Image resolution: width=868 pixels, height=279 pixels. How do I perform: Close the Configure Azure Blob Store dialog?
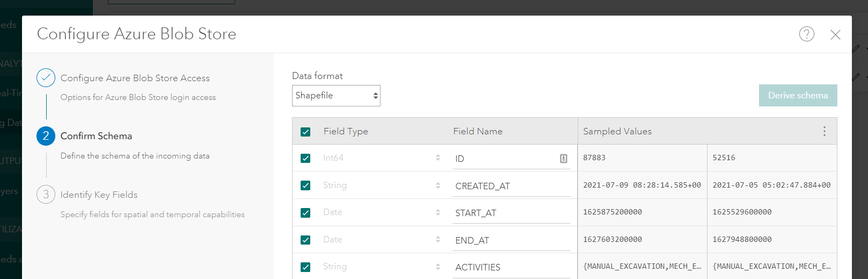[x=835, y=35]
